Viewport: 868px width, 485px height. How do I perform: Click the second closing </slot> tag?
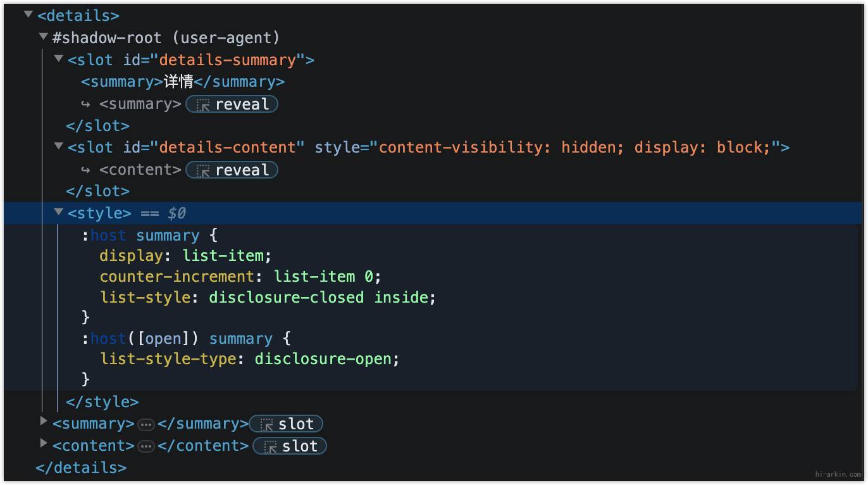(98, 191)
